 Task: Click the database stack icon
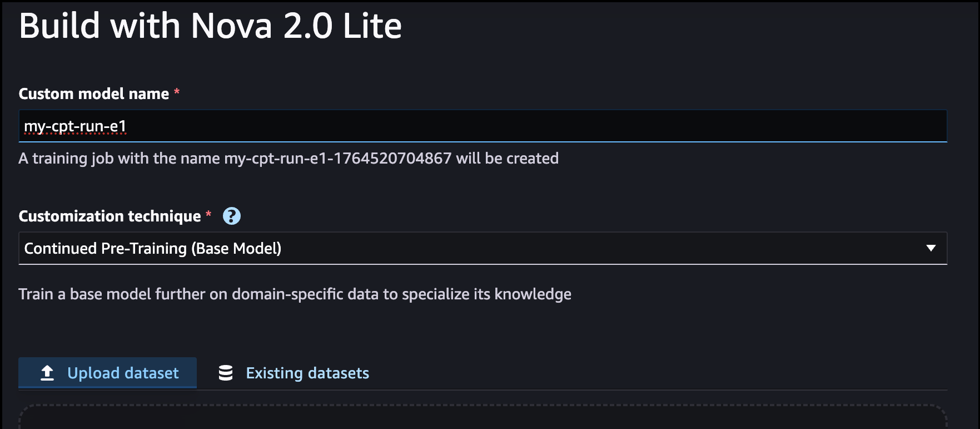tap(226, 373)
